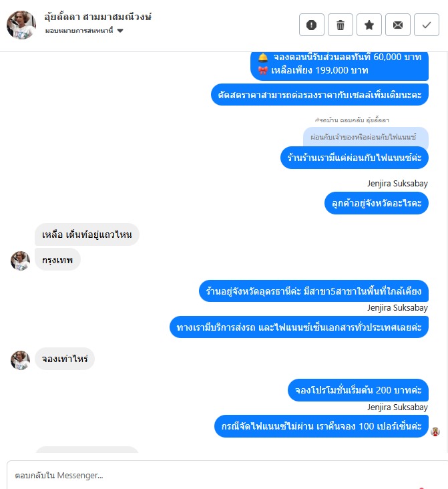
Task: Click the reply arrow icon near รถบ้าน
Action: coord(317,120)
